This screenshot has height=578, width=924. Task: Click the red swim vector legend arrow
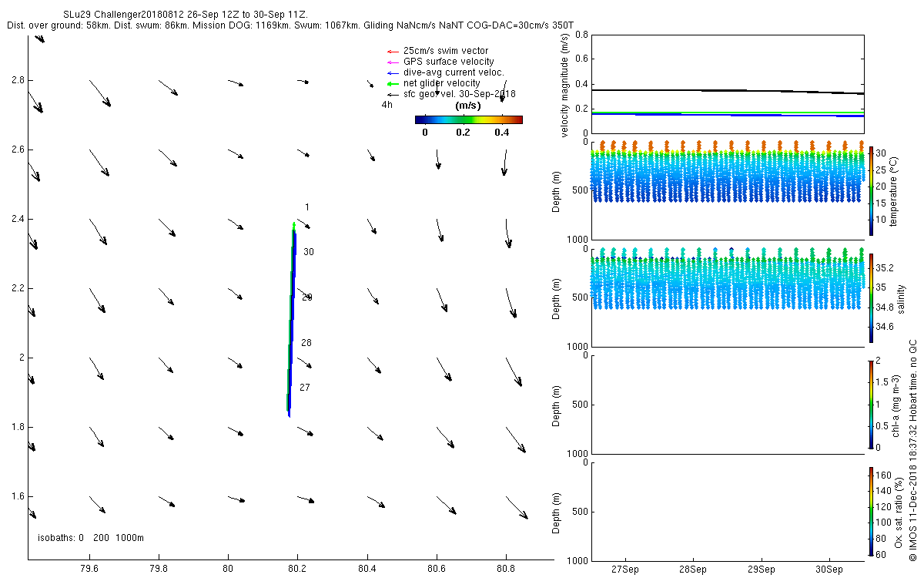pyautogui.click(x=391, y=51)
